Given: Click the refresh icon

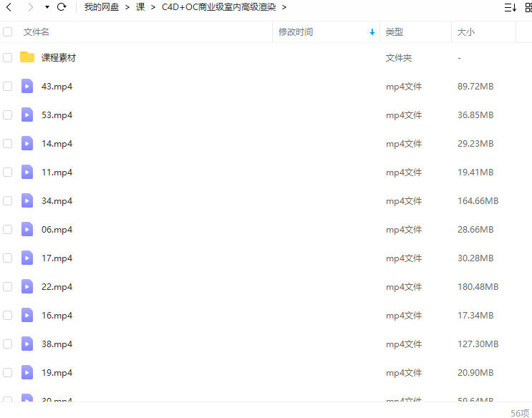Looking at the screenshot, I should pyautogui.click(x=62, y=7).
